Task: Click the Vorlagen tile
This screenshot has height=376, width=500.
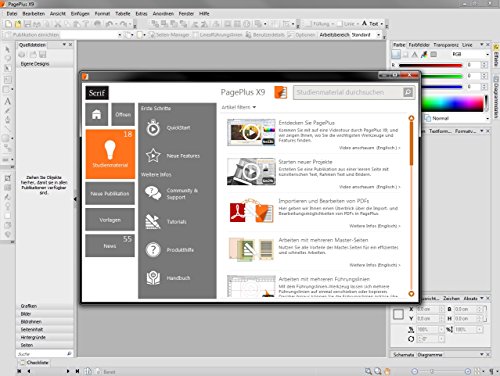Action: [x=110, y=220]
